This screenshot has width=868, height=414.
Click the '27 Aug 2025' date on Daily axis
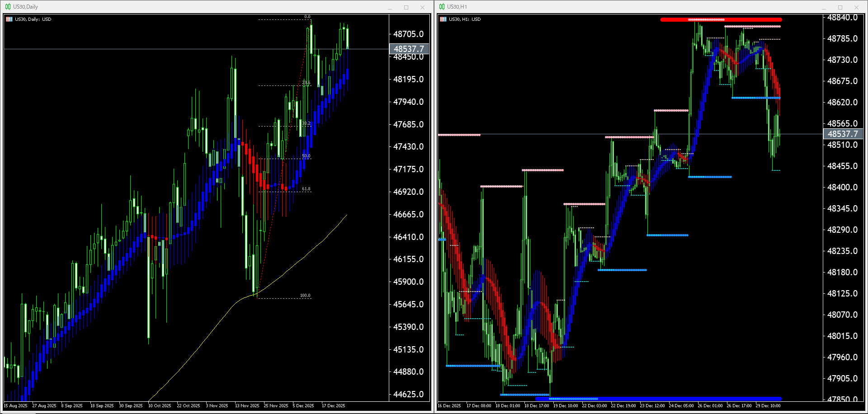click(44, 406)
